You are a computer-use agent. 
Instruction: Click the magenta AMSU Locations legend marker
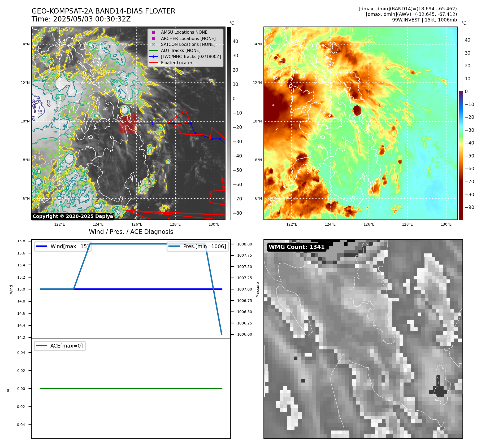pos(153,32)
